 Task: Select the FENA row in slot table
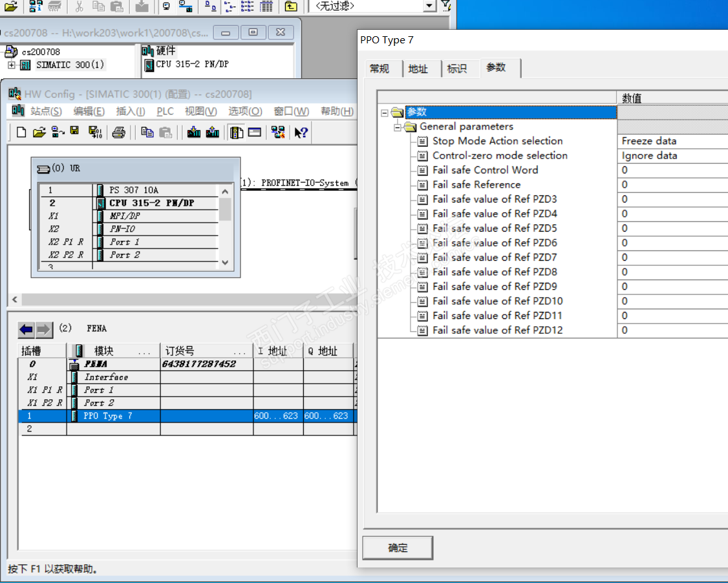pyautogui.click(x=186, y=364)
